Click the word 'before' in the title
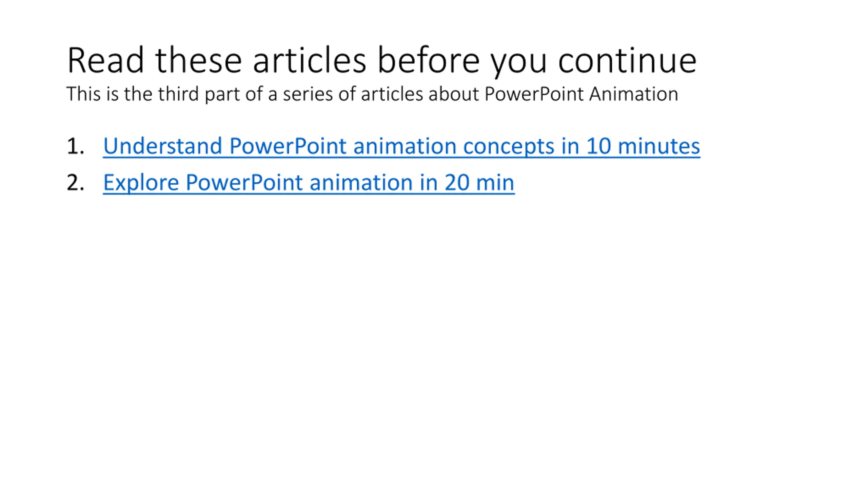Viewport: 868px width, 488px height. click(429, 61)
